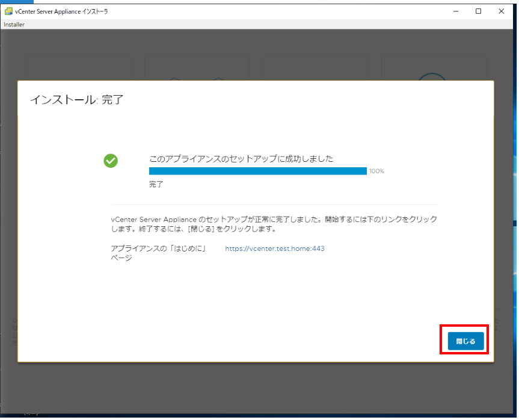Screen dimensions: 519x420
Task: Click the green success checkmark icon
Action: coord(111,161)
